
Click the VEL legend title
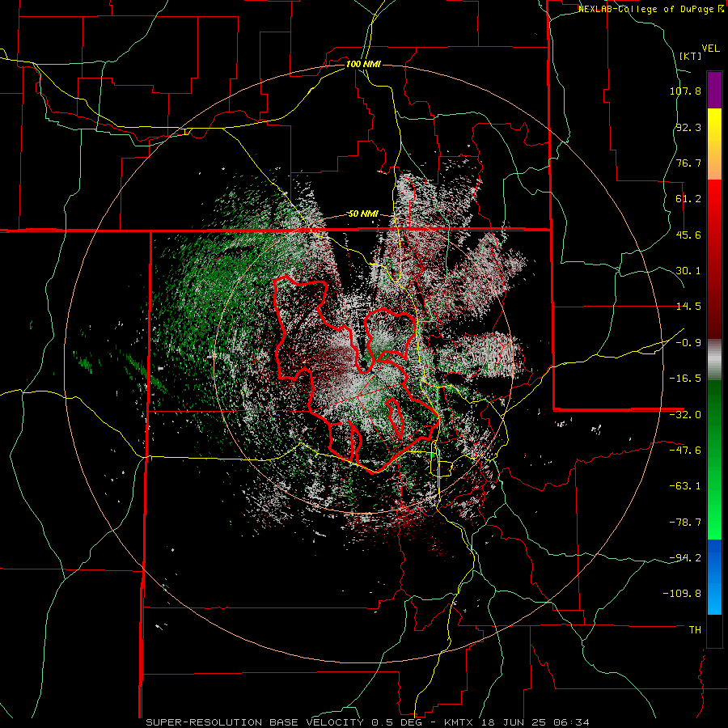(710, 49)
